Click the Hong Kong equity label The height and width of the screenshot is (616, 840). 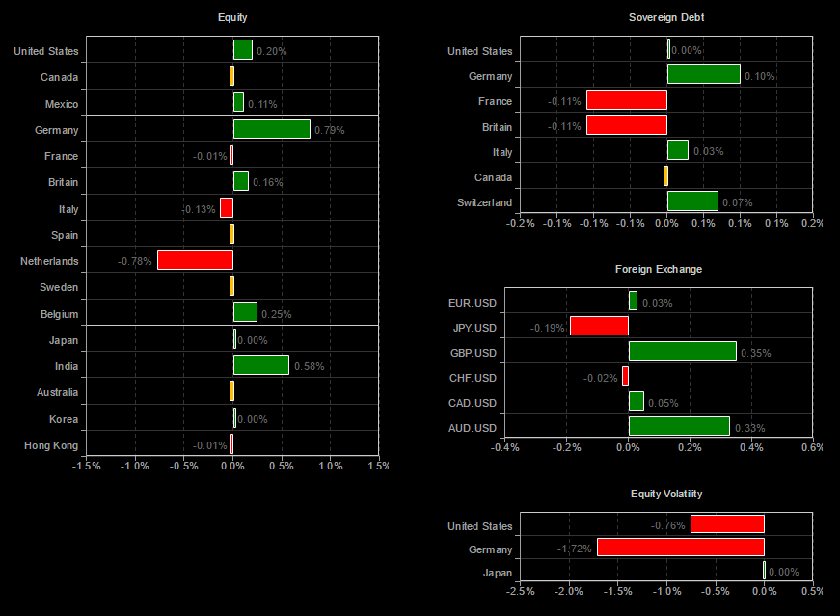click(51, 445)
